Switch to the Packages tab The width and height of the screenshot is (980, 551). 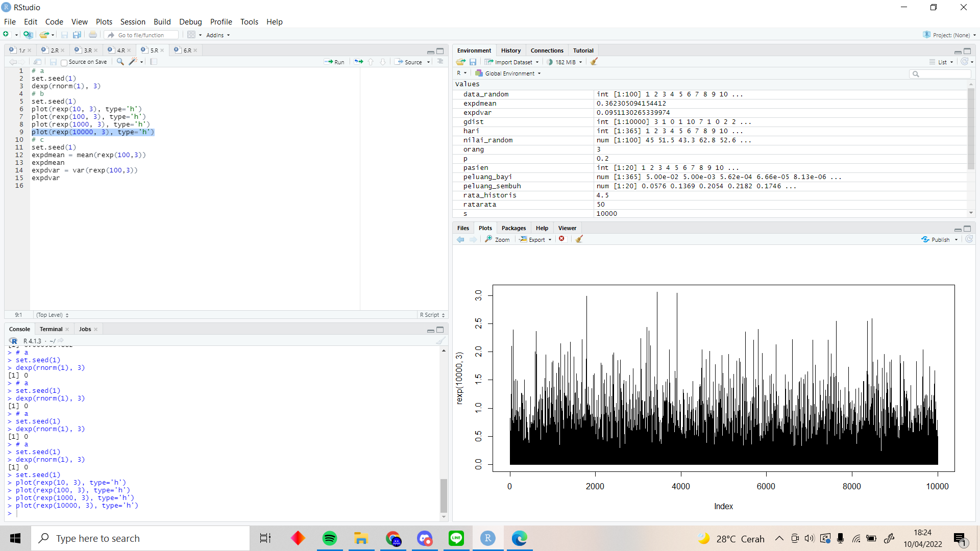[x=513, y=228]
